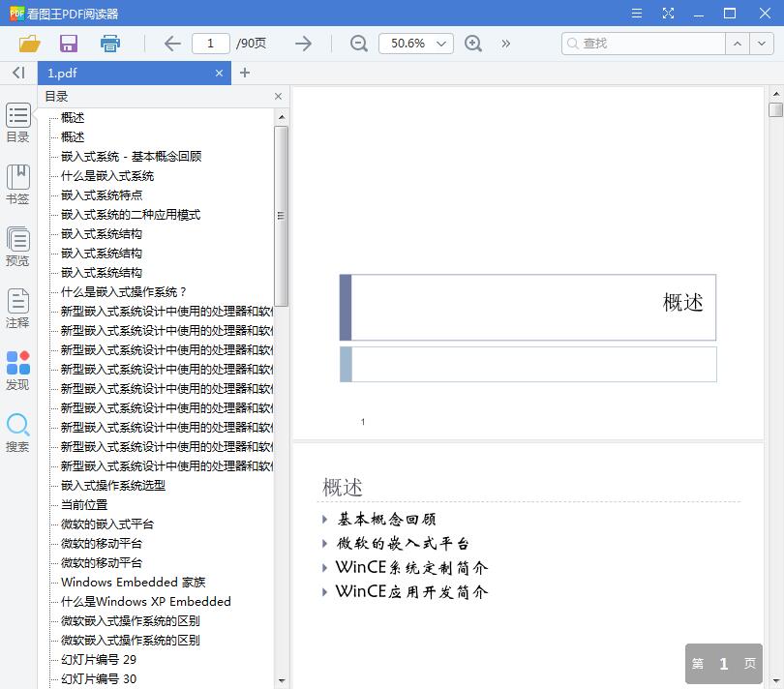
Task: Select the 1.pdf document tab
Action: [x=116, y=73]
